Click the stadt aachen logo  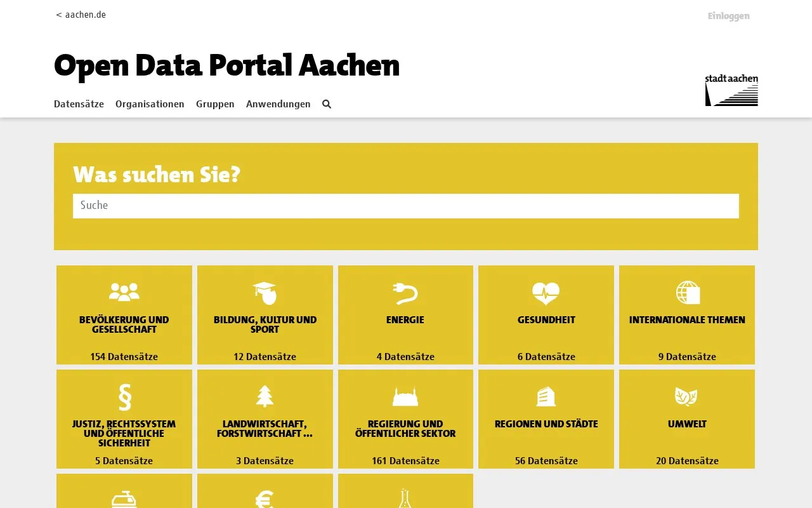pos(731,90)
